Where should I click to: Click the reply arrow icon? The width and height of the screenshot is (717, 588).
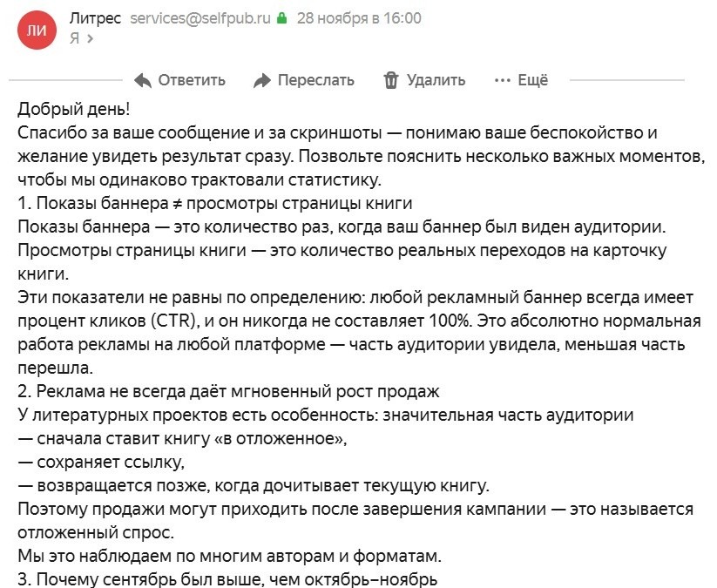pos(144,80)
